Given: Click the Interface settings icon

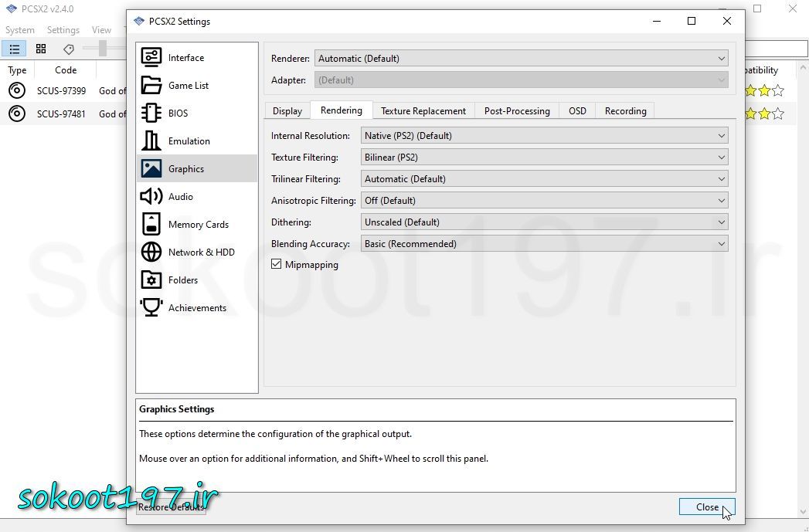Looking at the screenshot, I should point(151,58).
